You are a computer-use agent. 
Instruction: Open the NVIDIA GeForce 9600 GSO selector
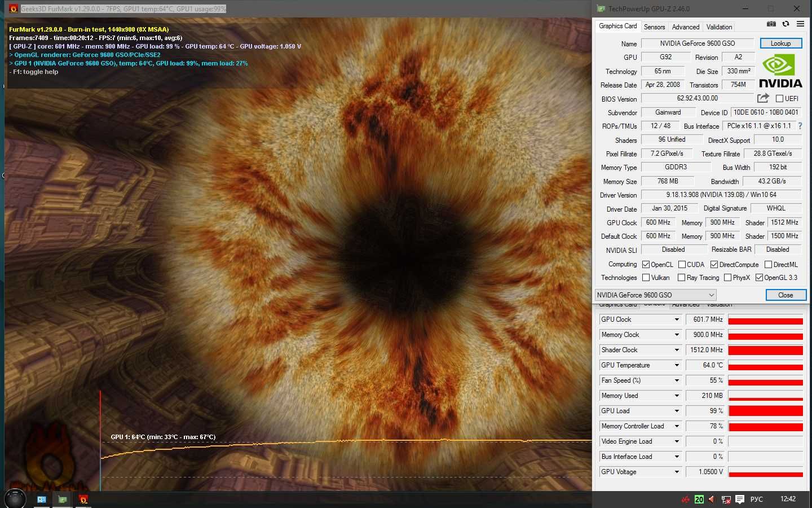point(655,295)
